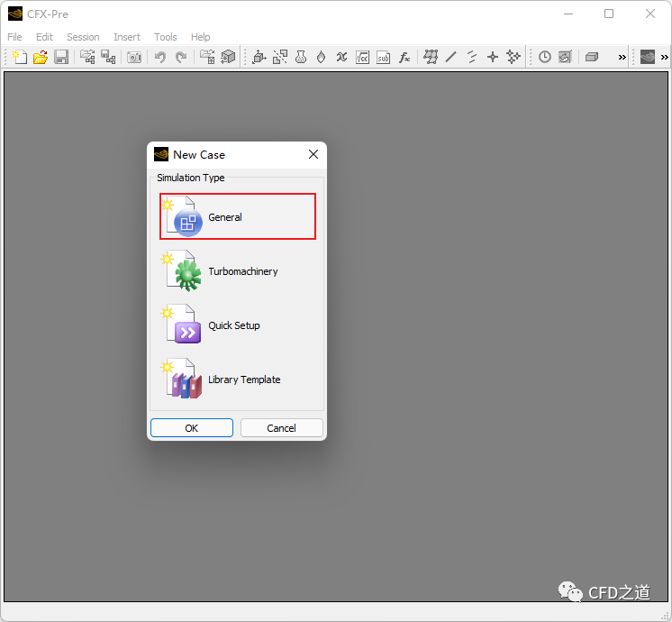Click the Reload Mesh Files toolbar icon
This screenshot has height=622, width=672.
(108, 57)
